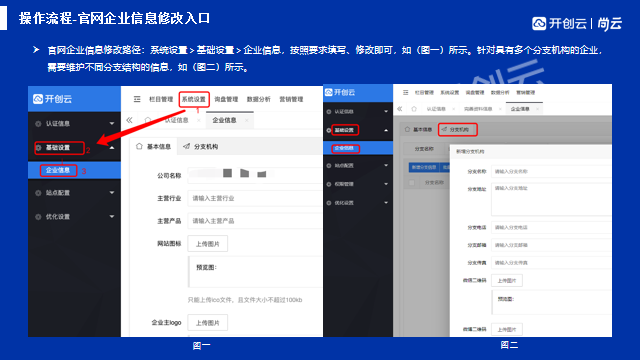This screenshot has width=640, height=360.
Task: Expand 站点配置 arrow in 图二 sidebar
Action: tap(386, 165)
